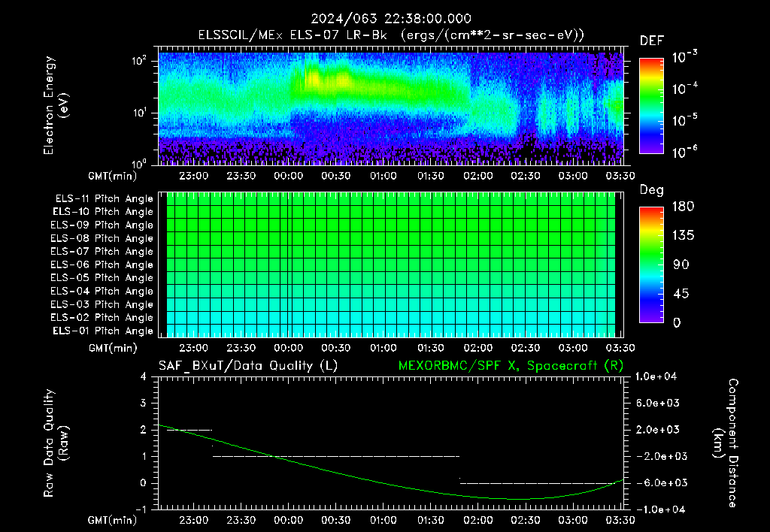Click the Raw Data Quality (Raw) axis label
The image size is (770, 532).
(x=56, y=443)
